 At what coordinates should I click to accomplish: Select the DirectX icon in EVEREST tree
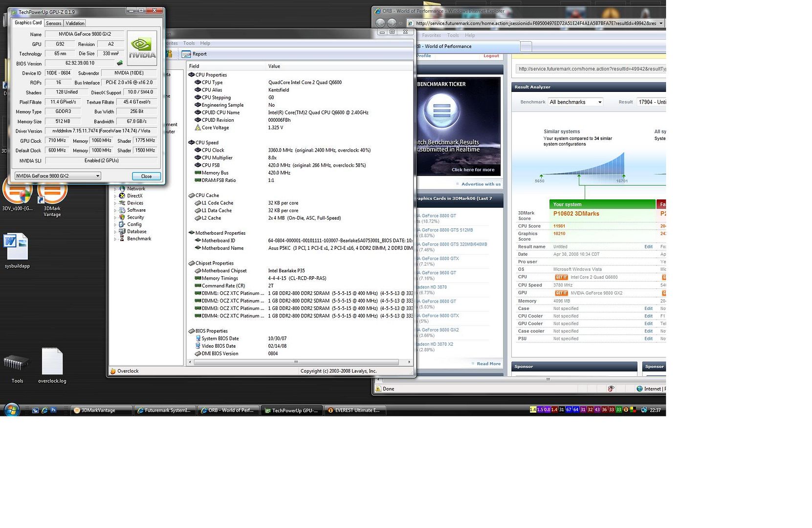[x=122, y=196]
